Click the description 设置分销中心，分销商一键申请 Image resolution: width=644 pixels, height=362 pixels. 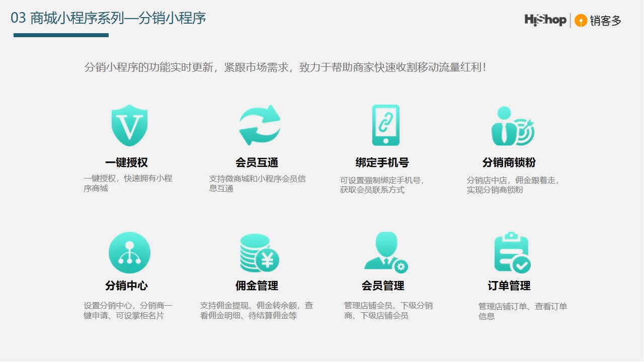[128, 311]
